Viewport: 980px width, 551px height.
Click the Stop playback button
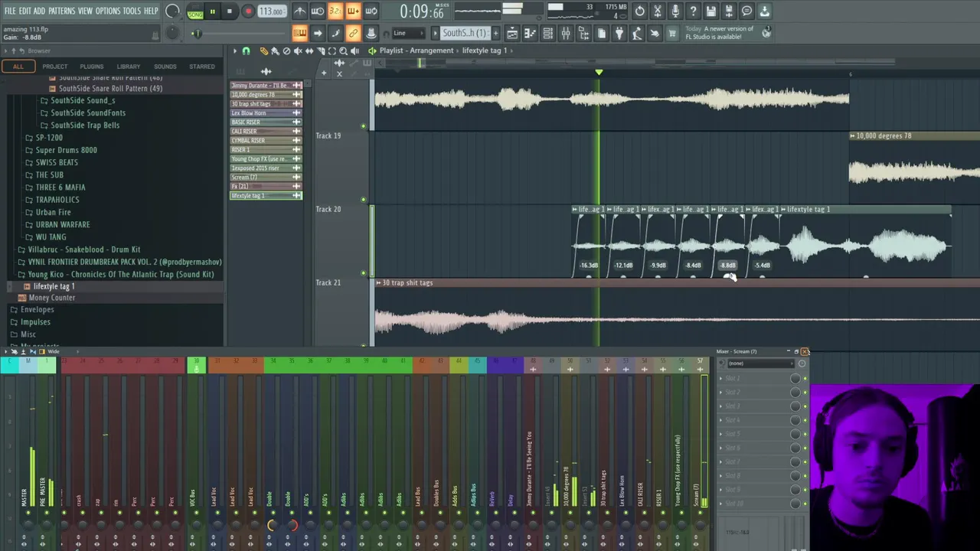229,11
